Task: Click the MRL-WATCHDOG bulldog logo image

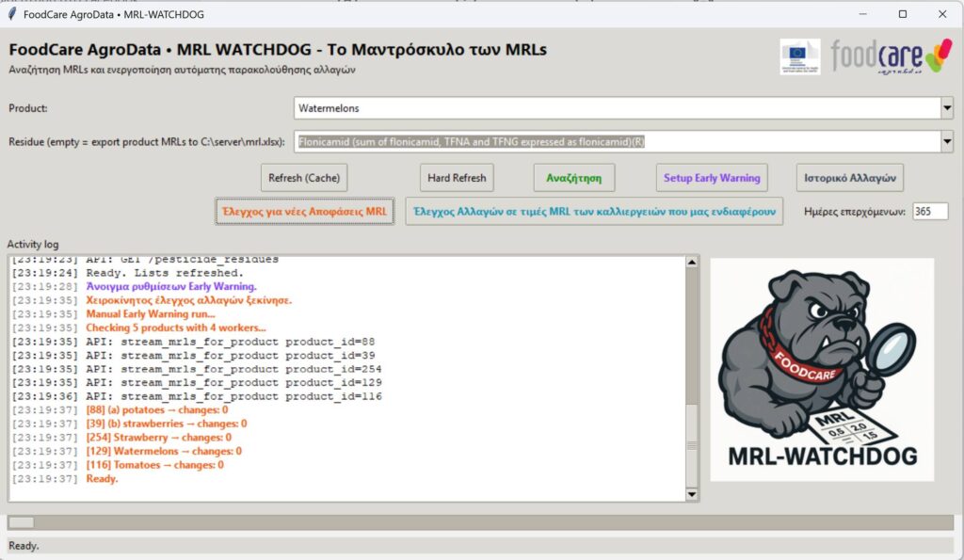Action: coord(822,370)
